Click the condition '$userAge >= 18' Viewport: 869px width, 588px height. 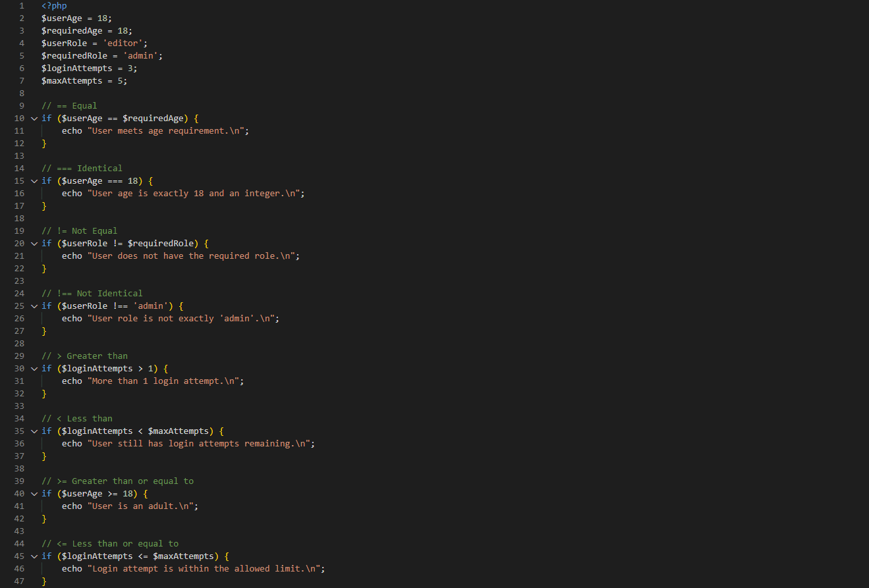(x=99, y=494)
